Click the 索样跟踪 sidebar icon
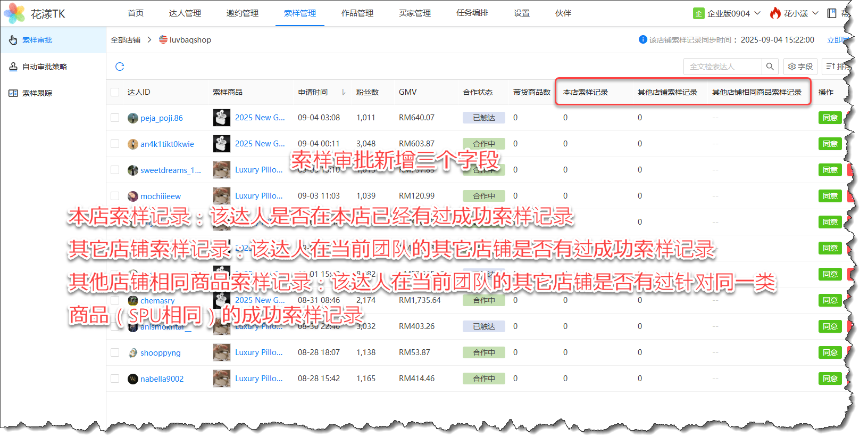Viewport: 868px width, 444px height. tap(13, 93)
